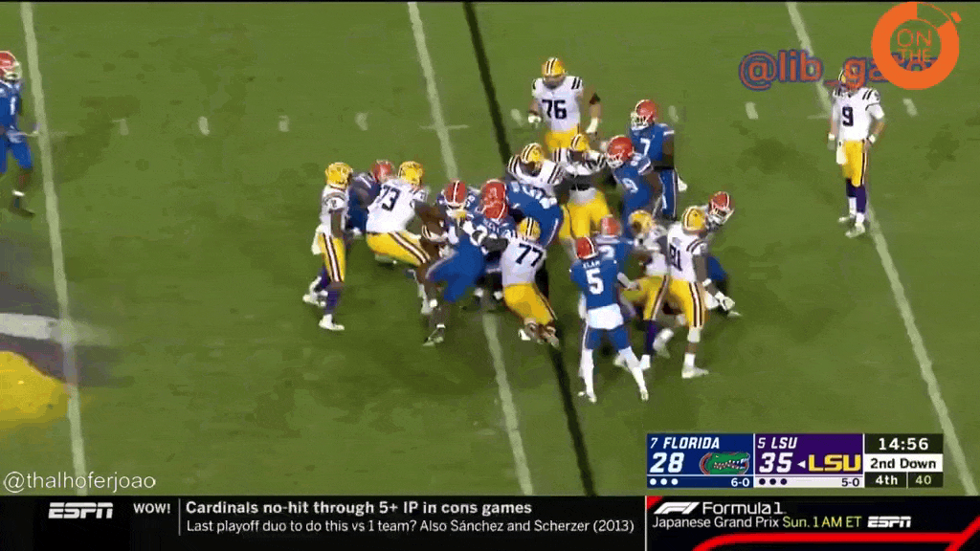Image resolution: width=980 pixels, height=551 pixels.
Task: Click LSU's score of 35
Action: tap(774, 463)
